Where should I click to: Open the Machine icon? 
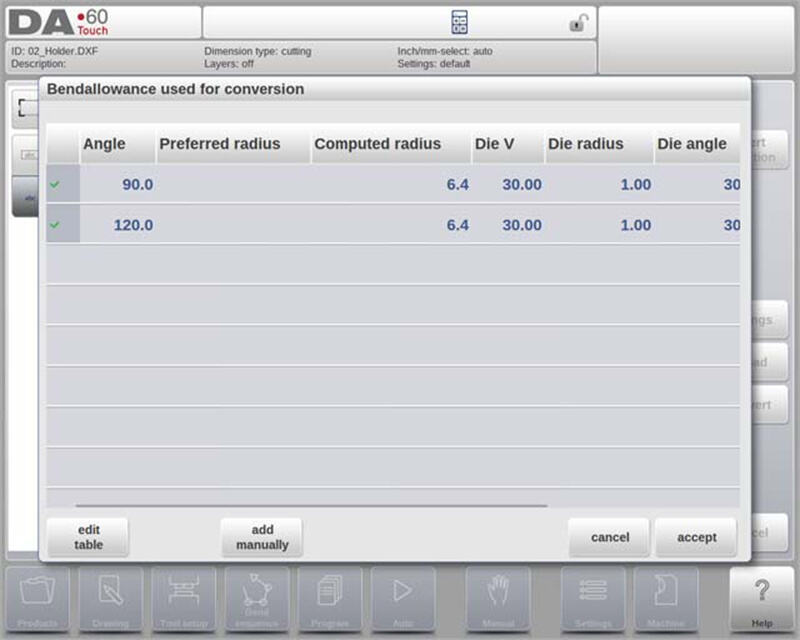coord(665,597)
